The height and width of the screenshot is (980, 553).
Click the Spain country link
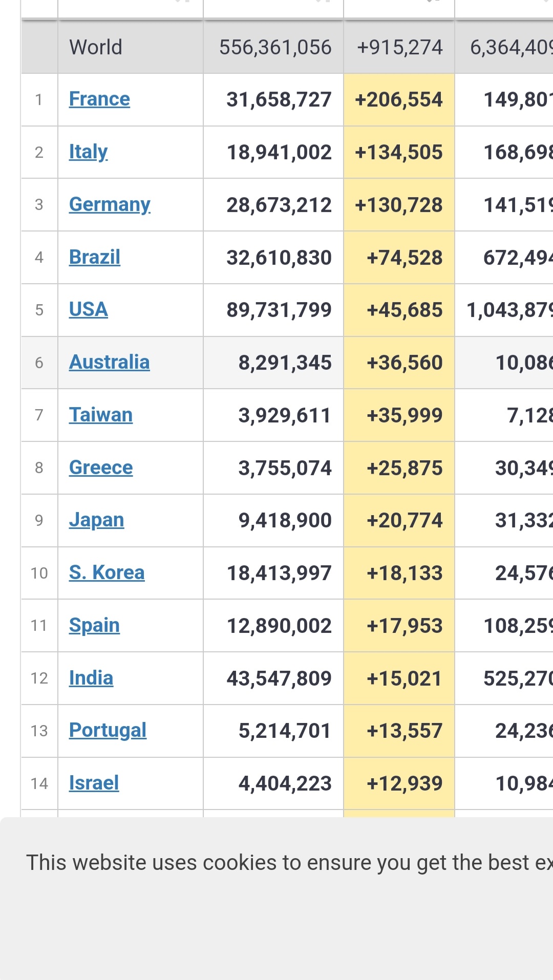pos(94,625)
